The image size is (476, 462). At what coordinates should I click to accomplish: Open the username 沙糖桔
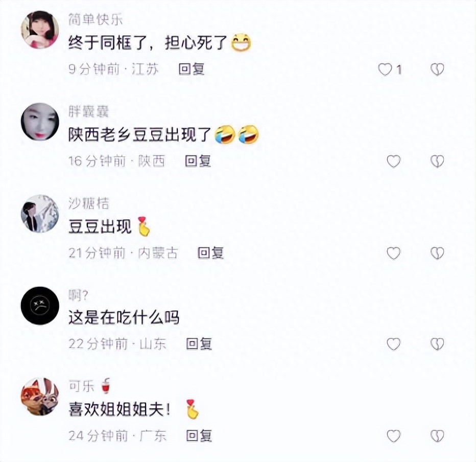pos(89,203)
